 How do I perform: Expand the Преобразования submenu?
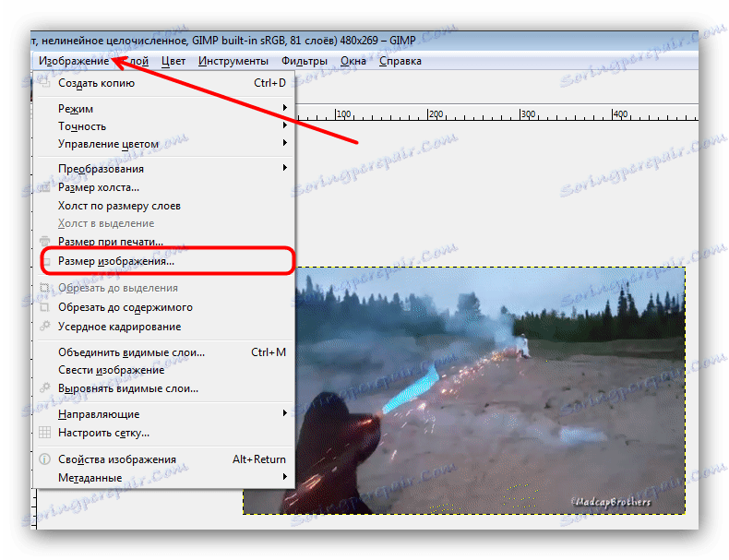coord(163,168)
